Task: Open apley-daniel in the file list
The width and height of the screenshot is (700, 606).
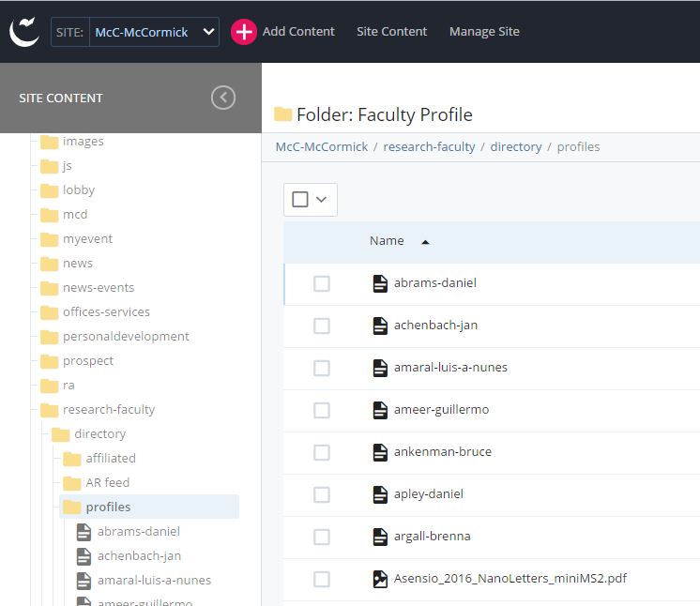Action: pyautogui.click(x=428, y=494)
